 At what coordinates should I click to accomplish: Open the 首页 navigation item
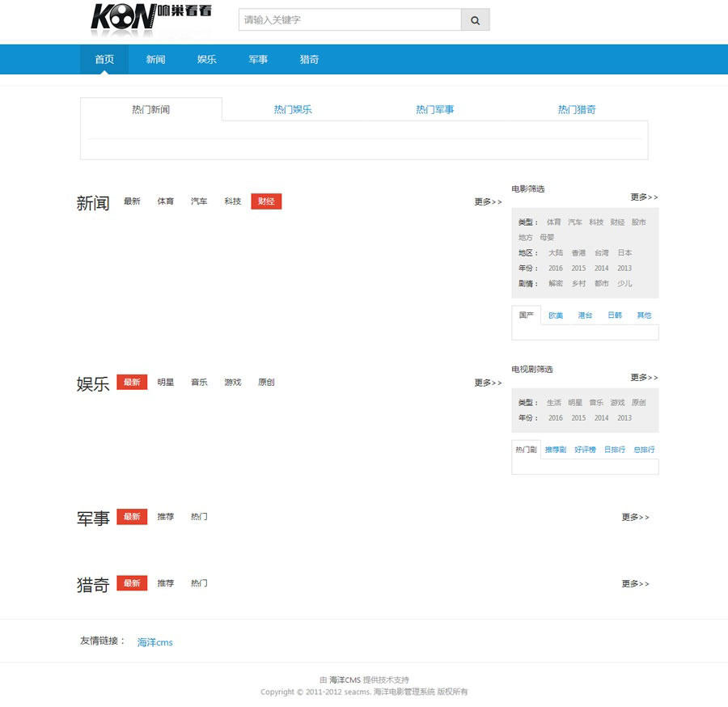click(104, 59)
